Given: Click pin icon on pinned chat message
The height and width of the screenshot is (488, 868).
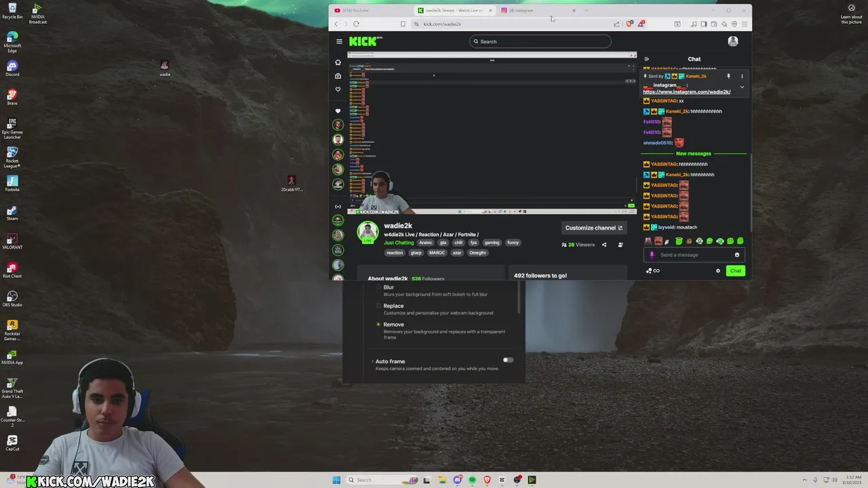Looking at the screenshot, I should point(728,76).
